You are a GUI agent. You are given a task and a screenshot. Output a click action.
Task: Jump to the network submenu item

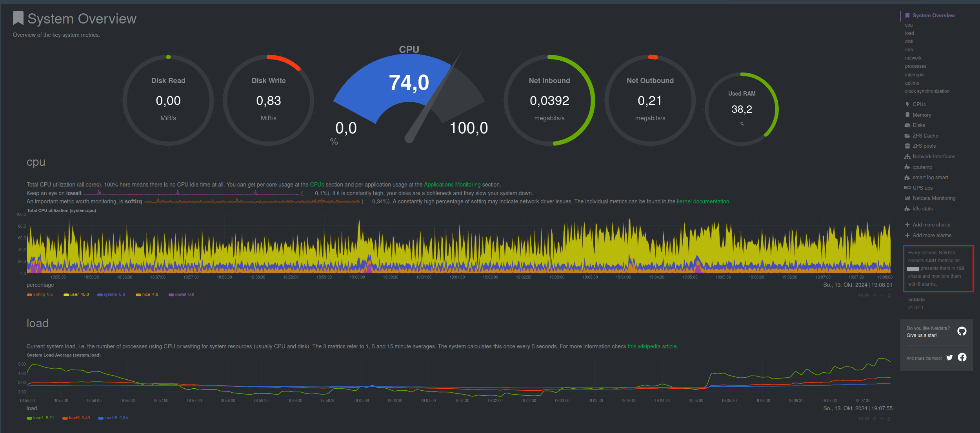pyautogui.click(x=913, y=58)
